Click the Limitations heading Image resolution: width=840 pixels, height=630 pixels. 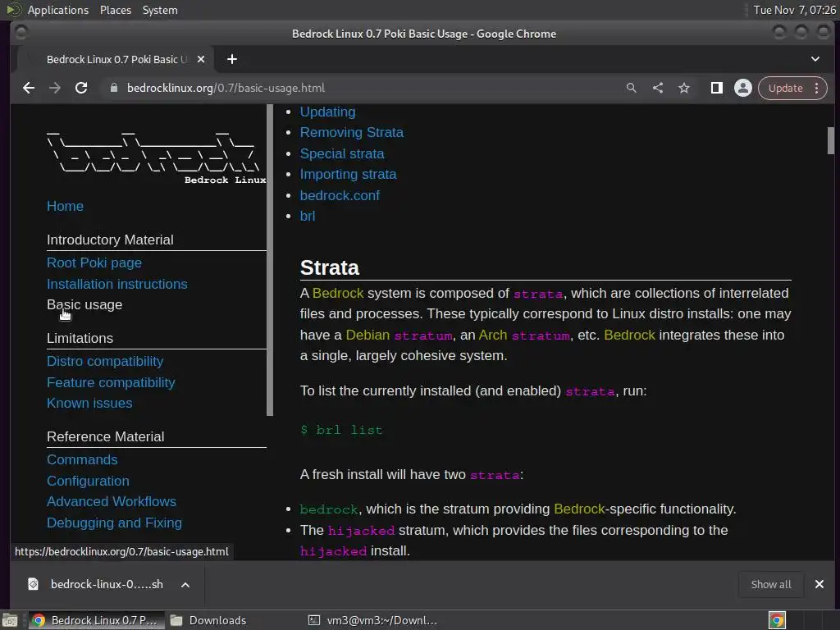pyautogui.click(x=80, y=339)
